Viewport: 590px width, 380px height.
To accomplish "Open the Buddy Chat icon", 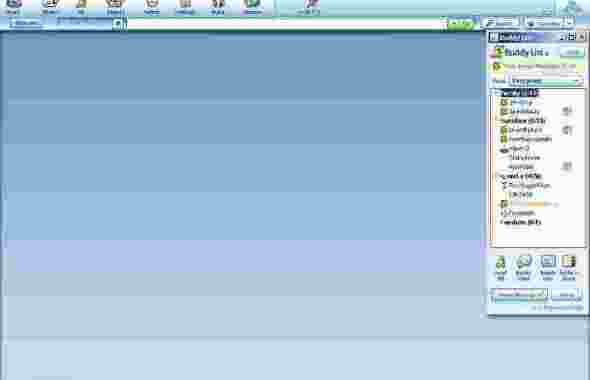I will [x=523, y=268].
